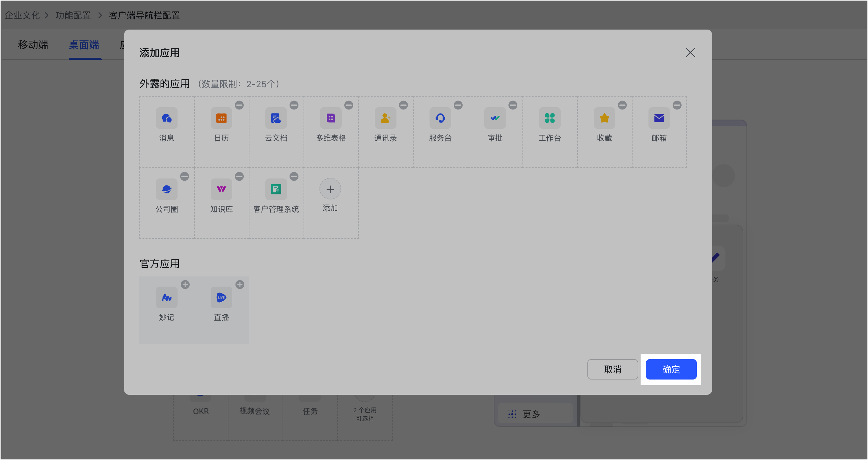Screen dimensions: 868x460
Task: Click the 直播 live app icon
Action: coord(221,297)
